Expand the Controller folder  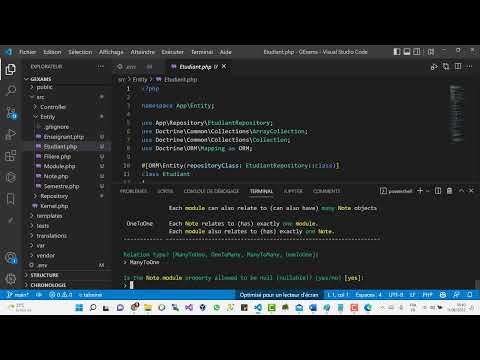pyautogui.click(x=53, y=107)
